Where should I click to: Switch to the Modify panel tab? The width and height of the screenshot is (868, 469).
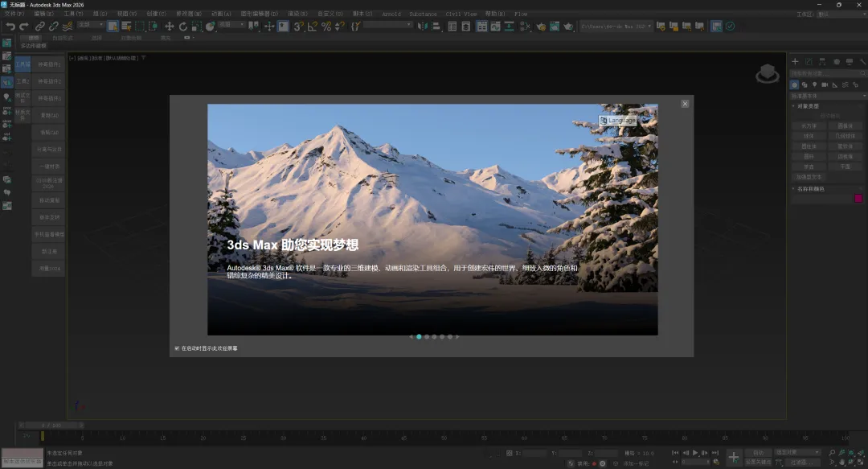(x=809, y=61)
